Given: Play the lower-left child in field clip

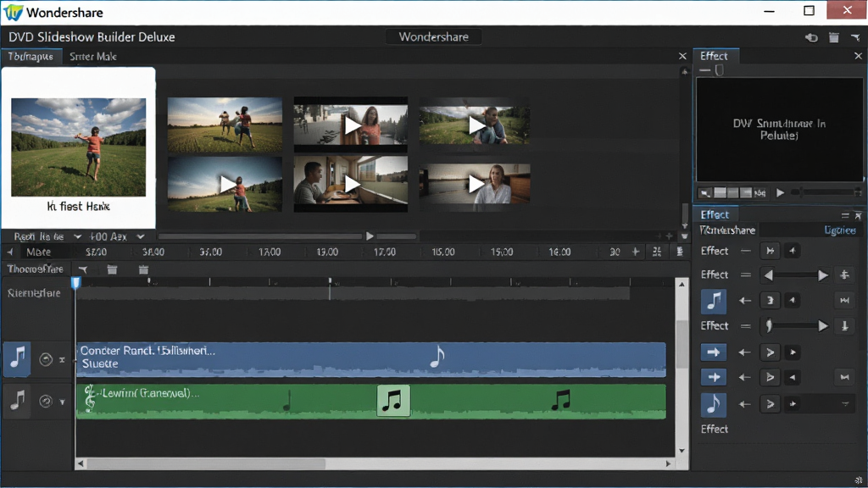Looking at the screenshot, I should click(x=225, y=184).
